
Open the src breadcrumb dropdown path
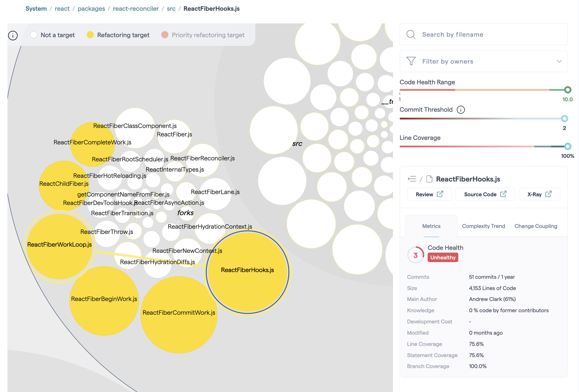171,8
